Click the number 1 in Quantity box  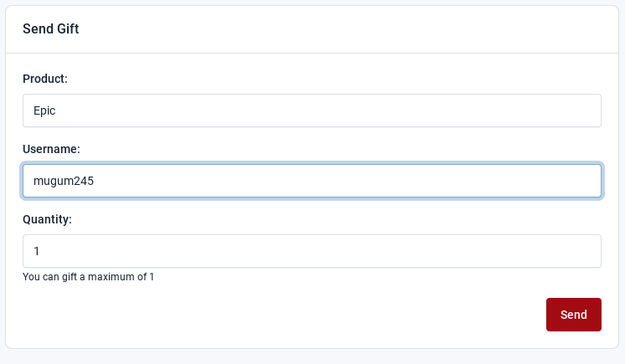click(x=36, y=251)
